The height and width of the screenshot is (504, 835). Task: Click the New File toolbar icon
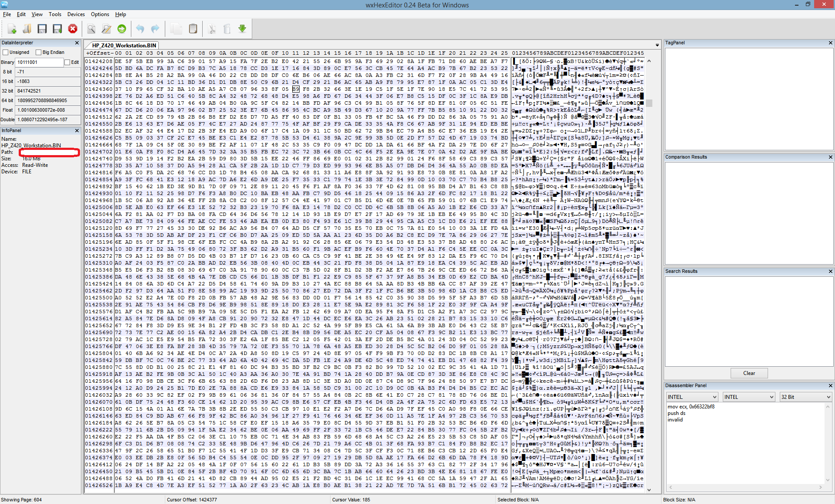[x=12, y=29]
